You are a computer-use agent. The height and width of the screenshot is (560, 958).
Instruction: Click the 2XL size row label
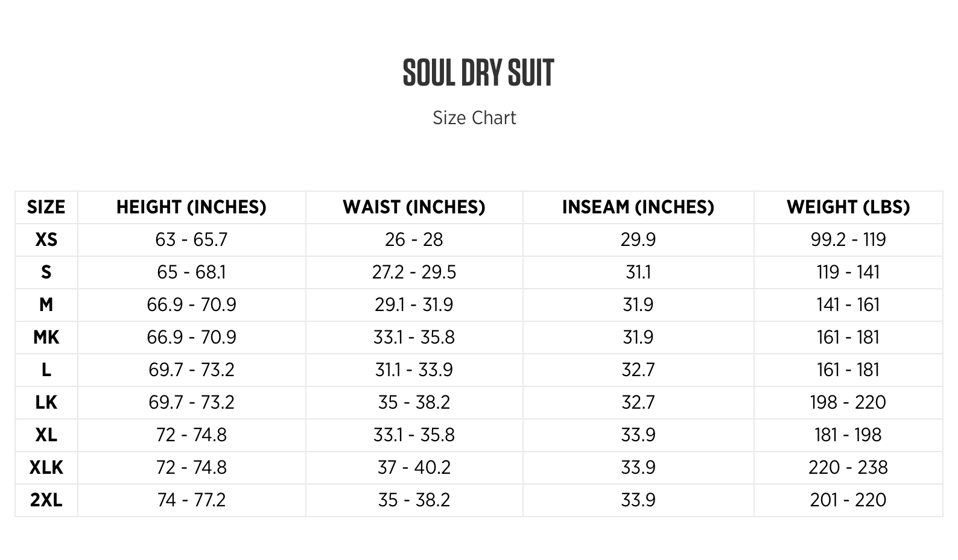pyautogui.click(x=46, y=500)
